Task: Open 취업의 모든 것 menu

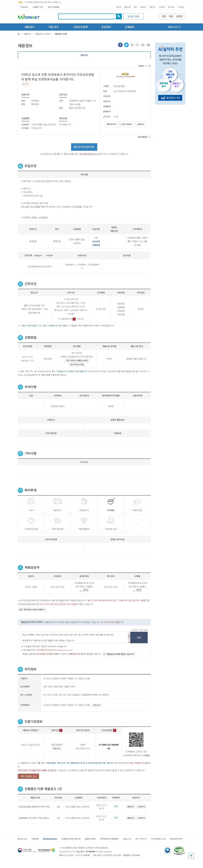Action: [174, 27]
